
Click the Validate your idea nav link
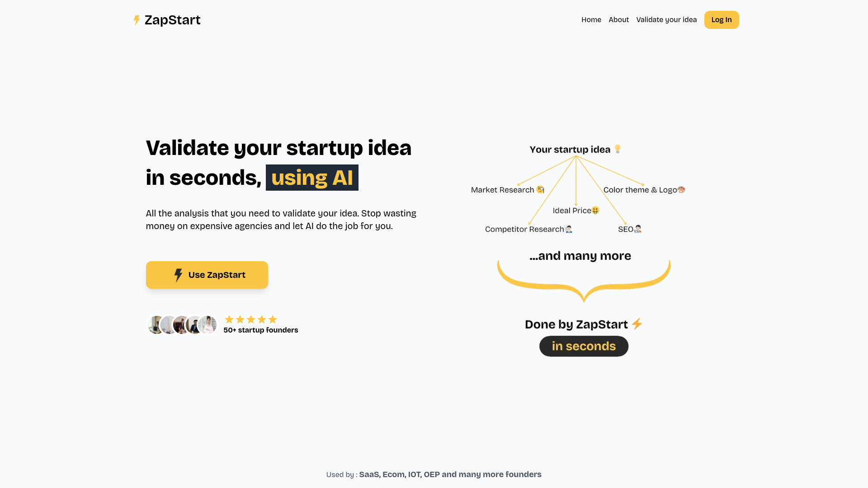coord(666,20)
